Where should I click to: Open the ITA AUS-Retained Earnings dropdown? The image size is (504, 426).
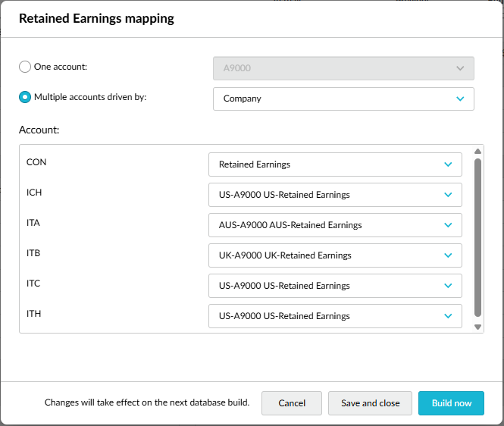tap(334, 225)
